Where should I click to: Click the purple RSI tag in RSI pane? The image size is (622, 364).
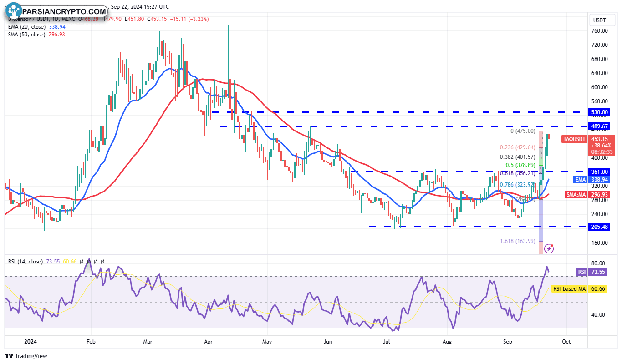581,272
